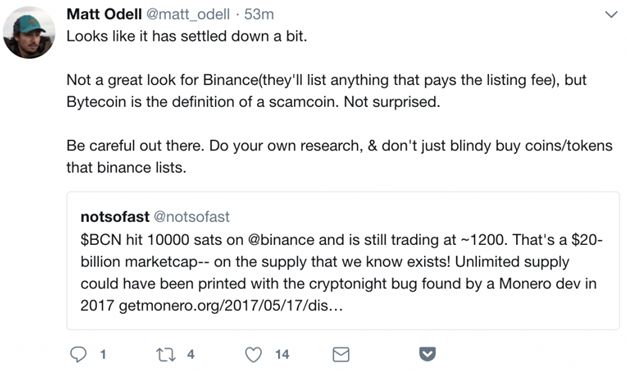The height and width of the screenshot is (374, 627).
Task: Open notsofast's quoted tweet card
Action: coord(343,261)
